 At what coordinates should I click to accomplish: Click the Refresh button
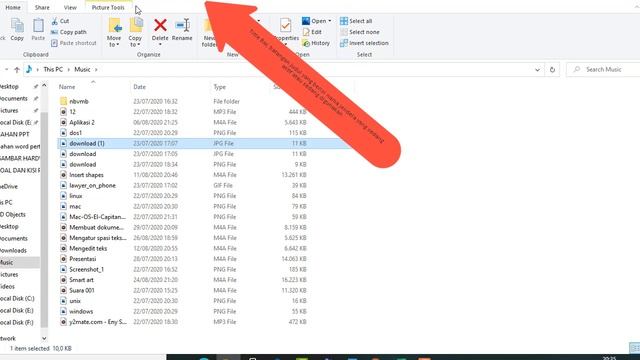(x=552, y=70)
